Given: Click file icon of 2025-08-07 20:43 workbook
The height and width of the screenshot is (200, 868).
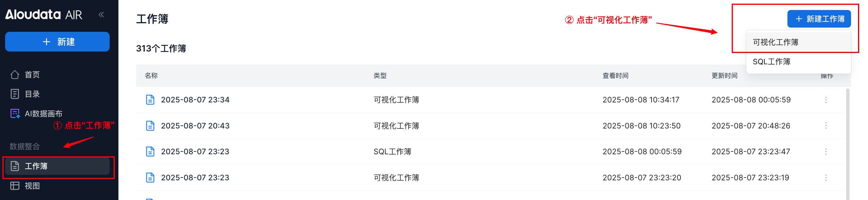Looking at the screenshot, I should pos(150,126).
